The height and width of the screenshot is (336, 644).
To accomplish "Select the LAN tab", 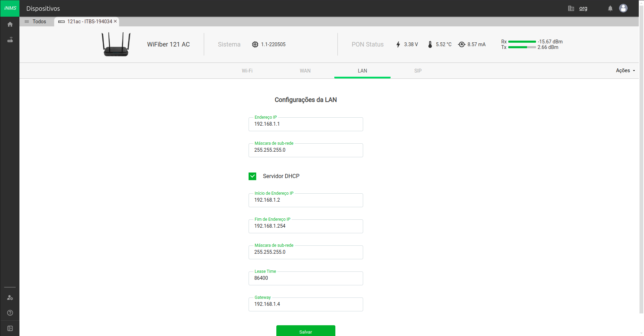I will pos(362,71).
